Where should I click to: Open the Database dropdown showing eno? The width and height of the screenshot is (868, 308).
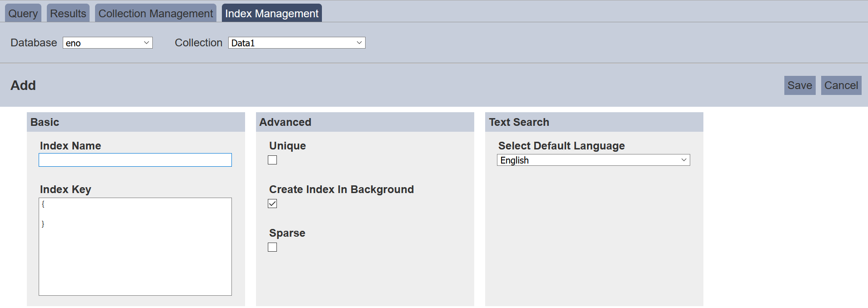(x=108, y=43)
